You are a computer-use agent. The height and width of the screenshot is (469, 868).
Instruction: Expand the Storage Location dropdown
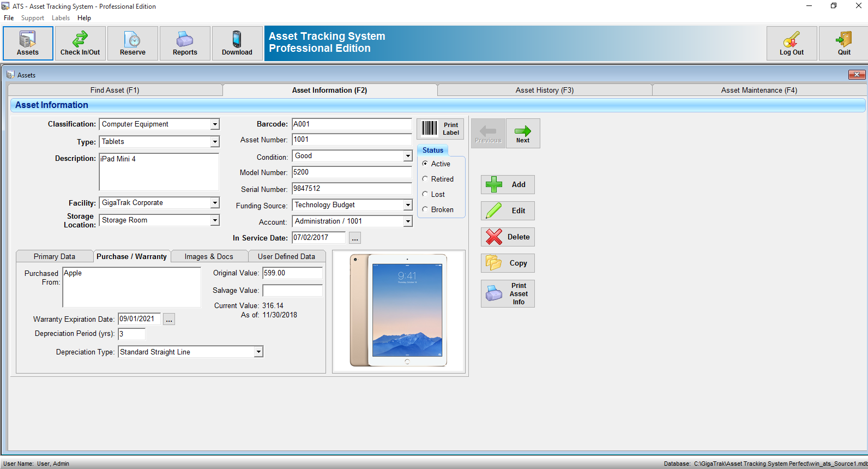click(215, 220)
